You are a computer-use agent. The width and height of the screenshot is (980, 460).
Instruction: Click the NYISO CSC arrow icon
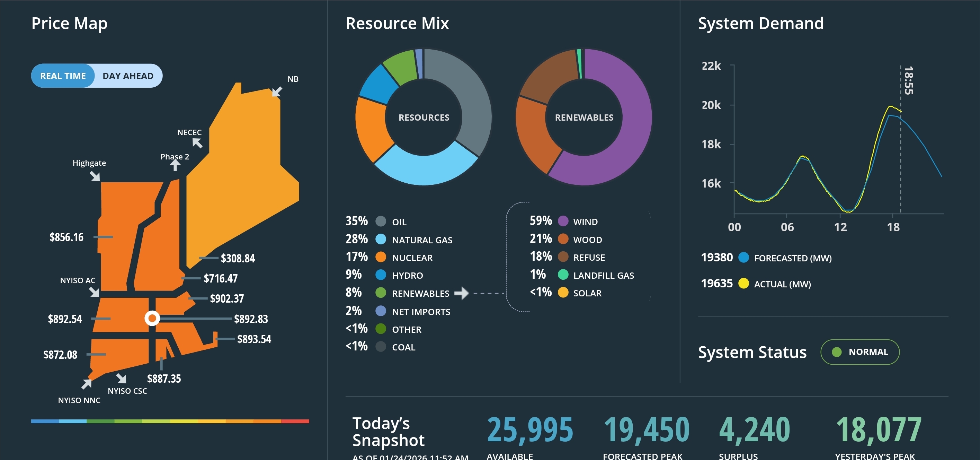tap(121, 378)
